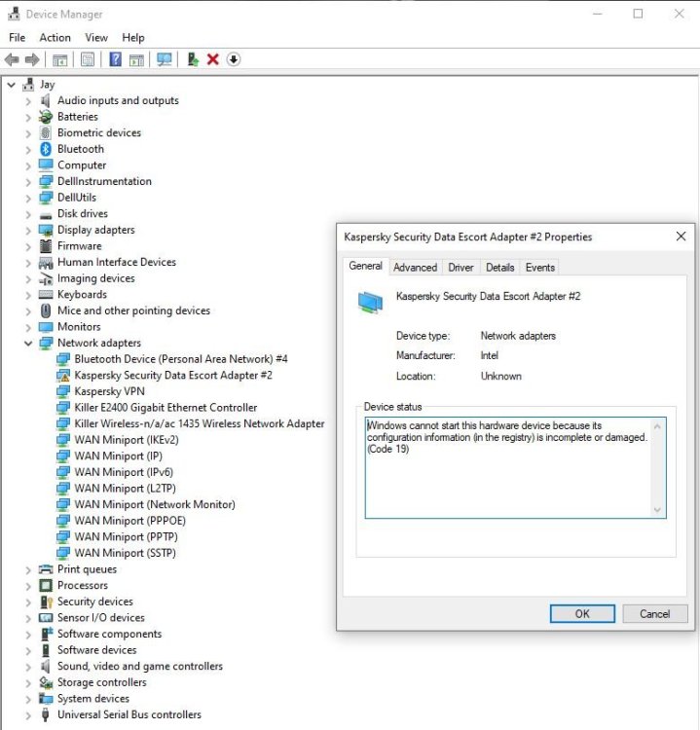Expand the Monitors category

pyautogui.click(x=28, y=327)
